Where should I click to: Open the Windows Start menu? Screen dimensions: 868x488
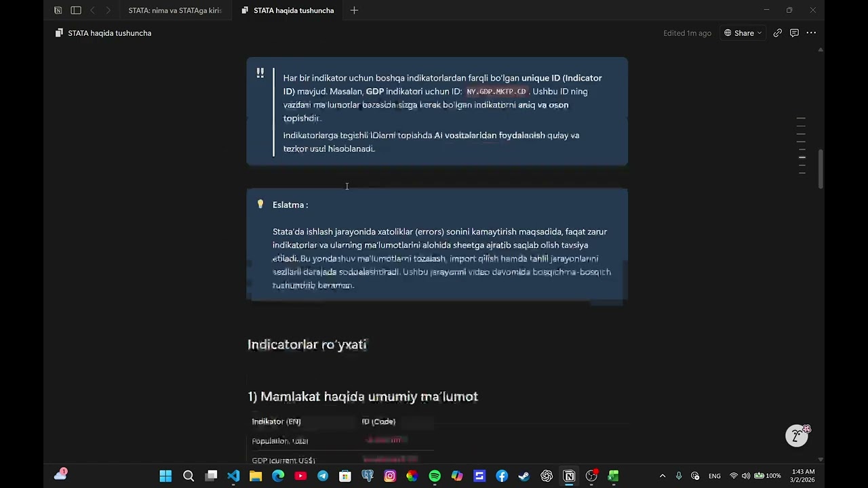(165, 476)
